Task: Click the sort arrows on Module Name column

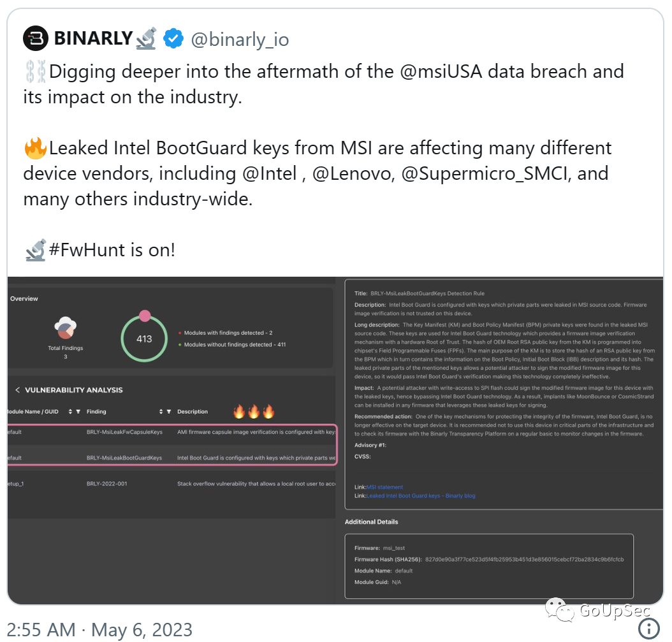Action: (x=70, y=411)
